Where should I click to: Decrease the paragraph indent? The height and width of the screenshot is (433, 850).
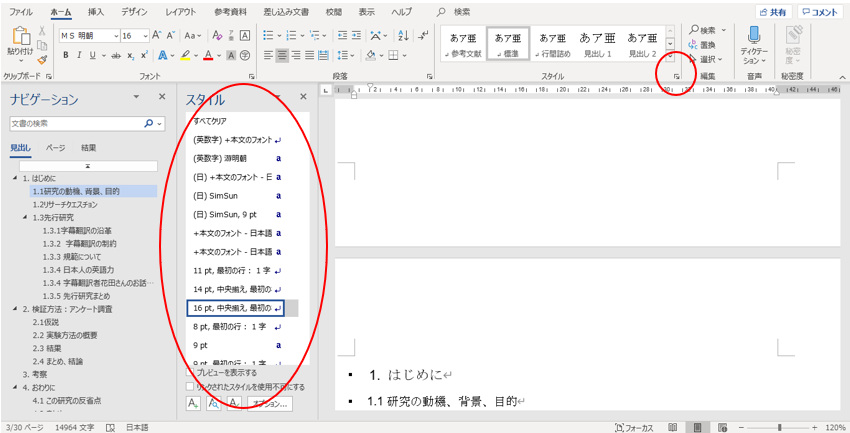[x=343, y=36]
